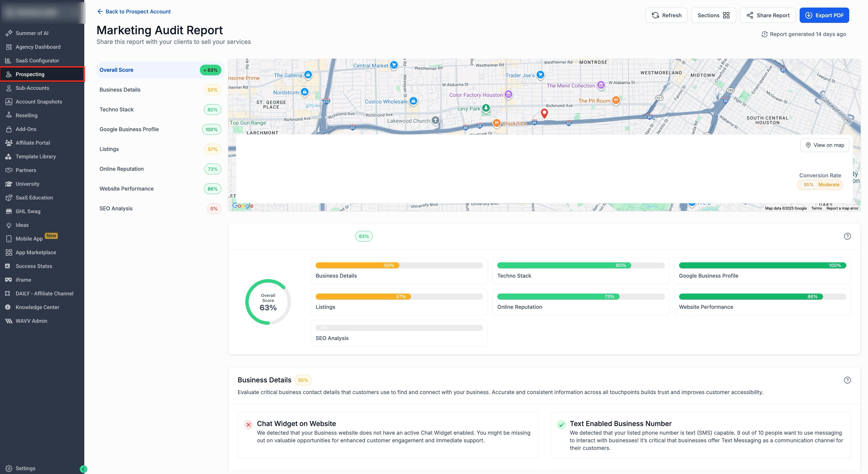Open the Sections grid menu
Image resolution: width=868 pixels, height=474 pixels.
(713, 15)
